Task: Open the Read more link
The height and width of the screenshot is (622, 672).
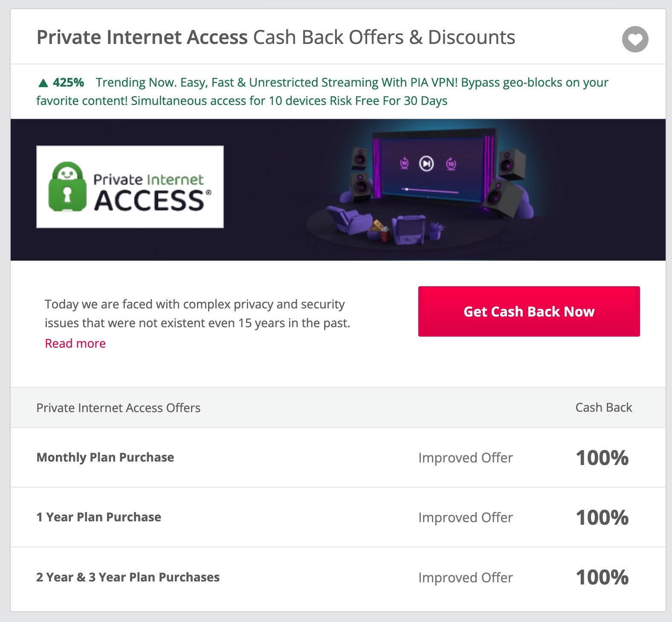Action: (x=75, y=343)
